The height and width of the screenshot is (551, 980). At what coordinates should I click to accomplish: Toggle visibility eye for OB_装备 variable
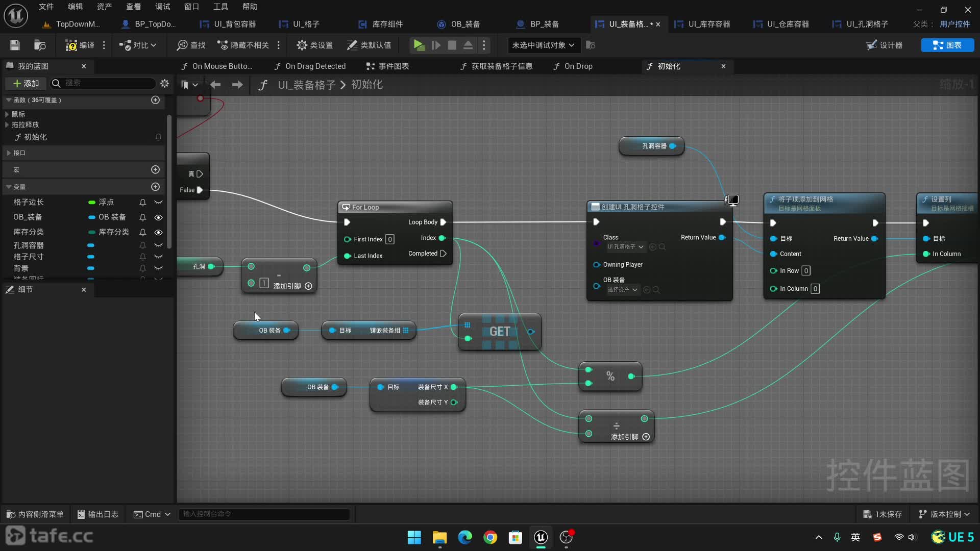[159, 217]
